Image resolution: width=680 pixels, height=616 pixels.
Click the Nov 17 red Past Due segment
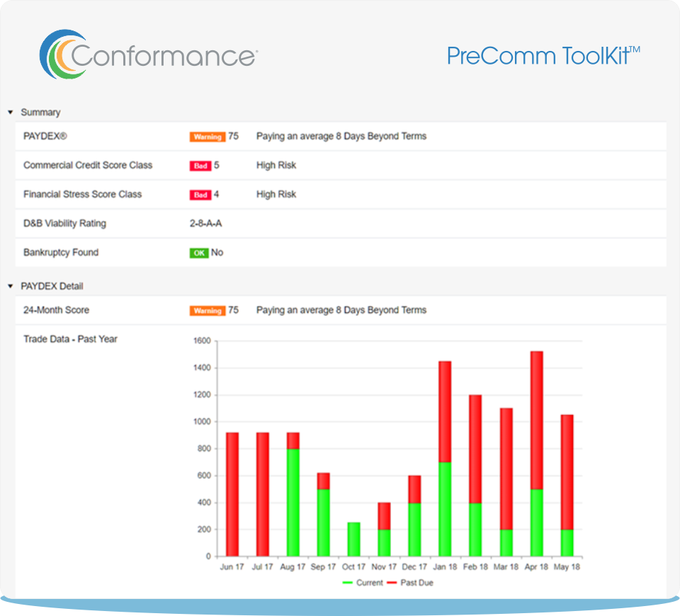click(384, 516)
